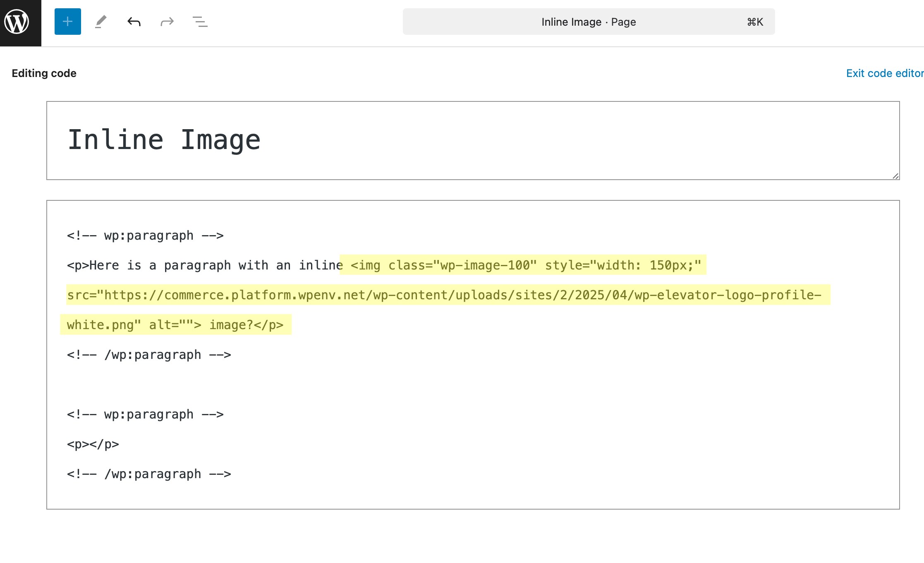
Task: Click the ⌘K shortcut label
Action: (755, 22)
